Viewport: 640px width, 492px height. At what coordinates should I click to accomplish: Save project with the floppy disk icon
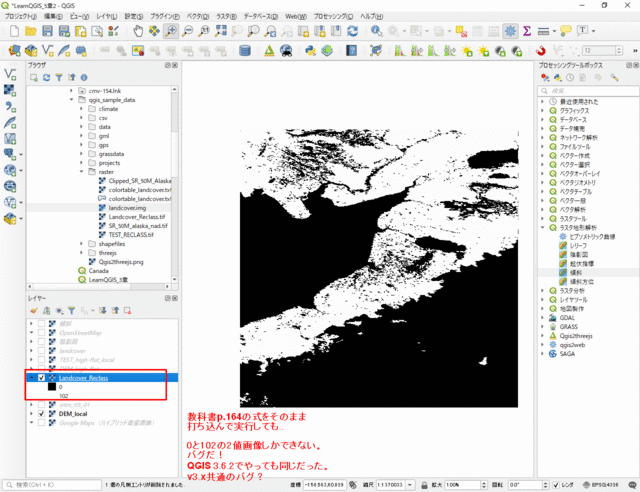pyautogui.click(x=47, y=31)
